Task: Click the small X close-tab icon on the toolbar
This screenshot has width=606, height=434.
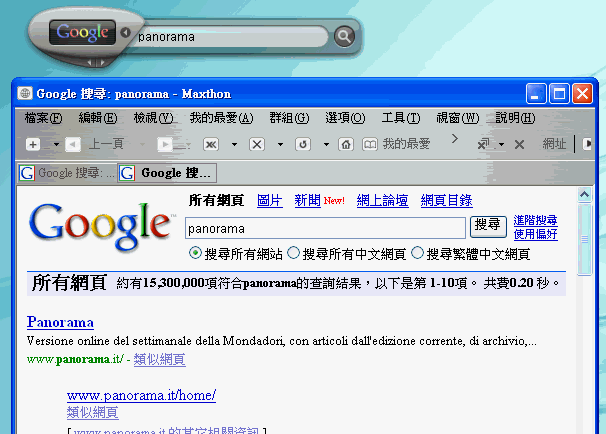Action: (x=519, y=145)
